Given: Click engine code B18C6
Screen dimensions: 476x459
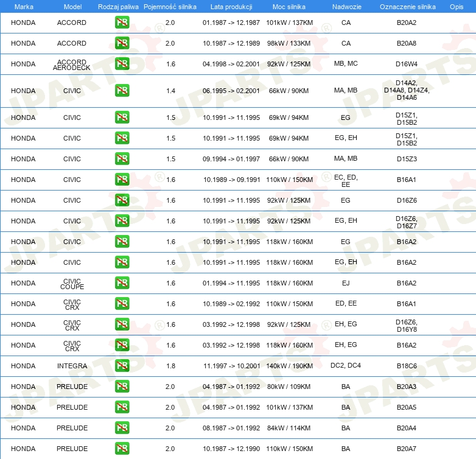Looking at the screenshot, I should (407, 366).
